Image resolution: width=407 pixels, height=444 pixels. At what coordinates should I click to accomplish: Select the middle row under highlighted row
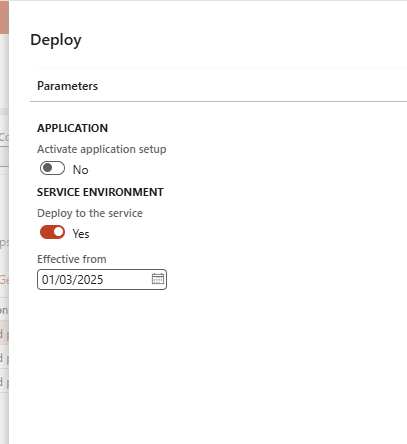tap(4, 357)
